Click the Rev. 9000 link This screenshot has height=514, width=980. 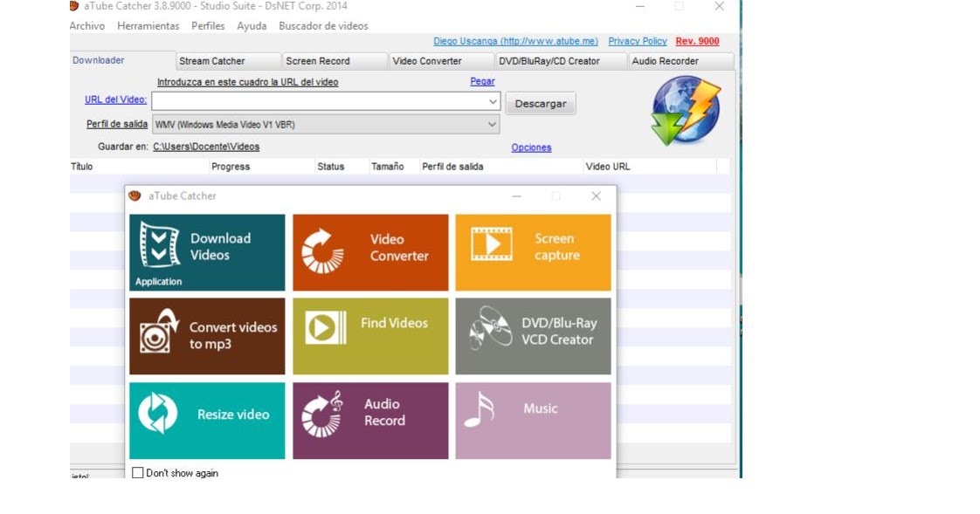[698, 41]
